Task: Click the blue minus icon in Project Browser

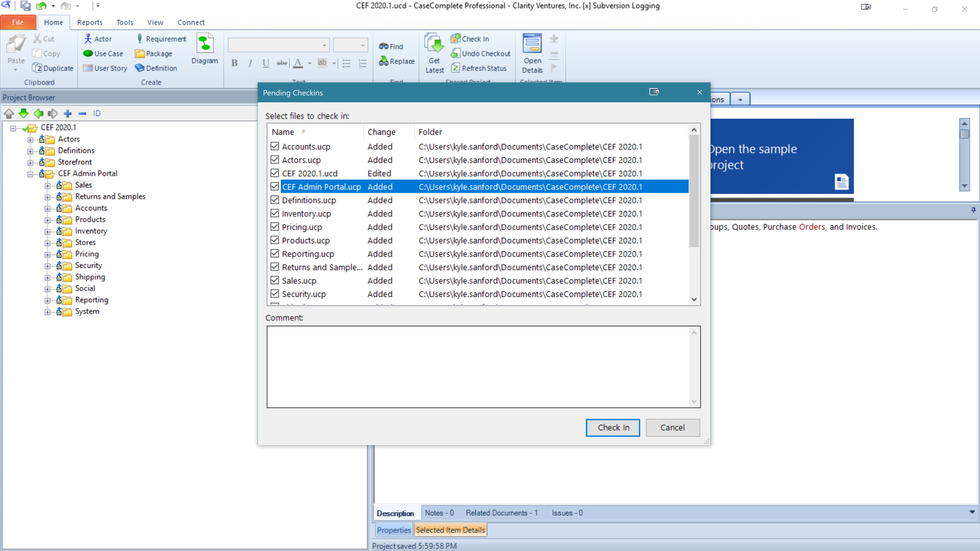Action: pyautogui.click(x=82, y=113)
